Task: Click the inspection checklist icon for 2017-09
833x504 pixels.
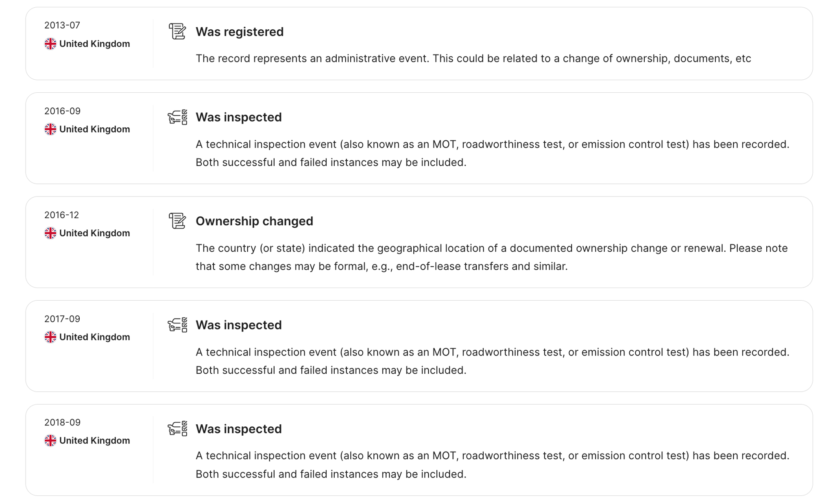Action: point(177,325)
